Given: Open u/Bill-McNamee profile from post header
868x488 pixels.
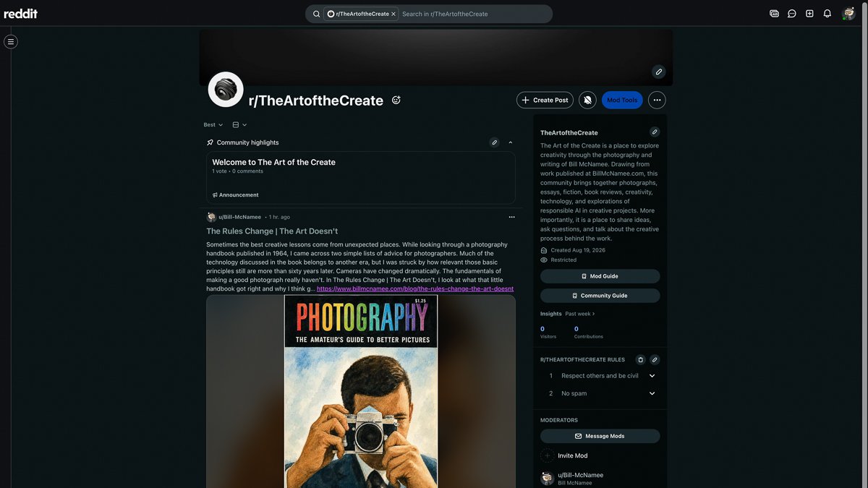Looking at the screenshot, I should [x=240, y=217].
